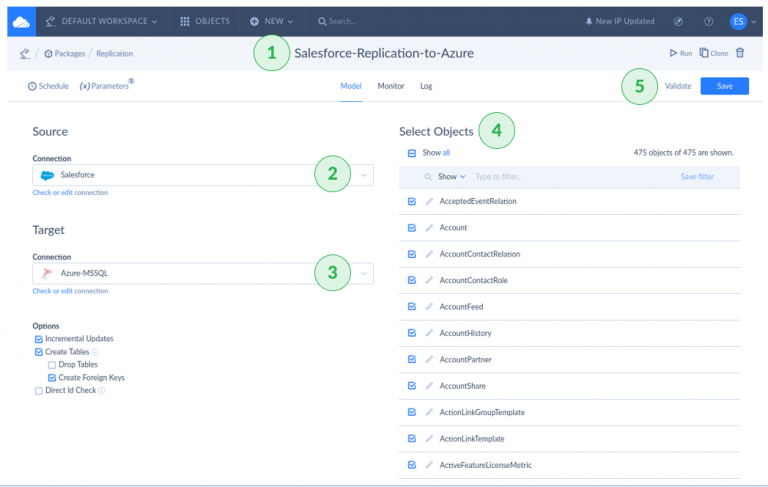Uncheck the AccountHistory object checkbox

pos(412,333)
